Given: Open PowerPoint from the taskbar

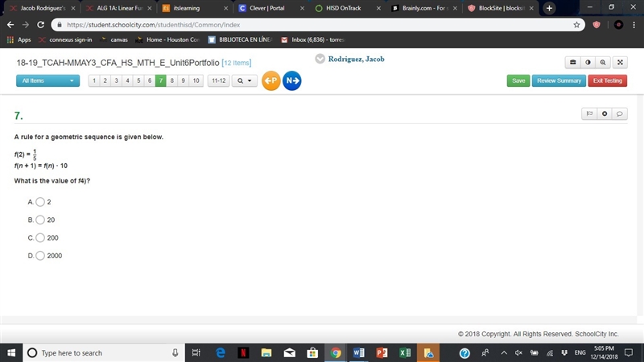Looking at the screenshot, I should [382, 353].
